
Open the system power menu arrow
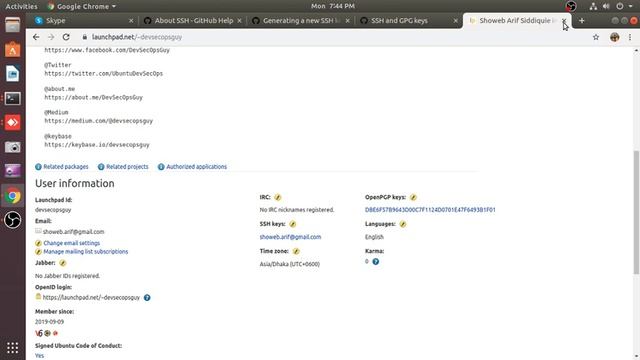pos(631,6)
